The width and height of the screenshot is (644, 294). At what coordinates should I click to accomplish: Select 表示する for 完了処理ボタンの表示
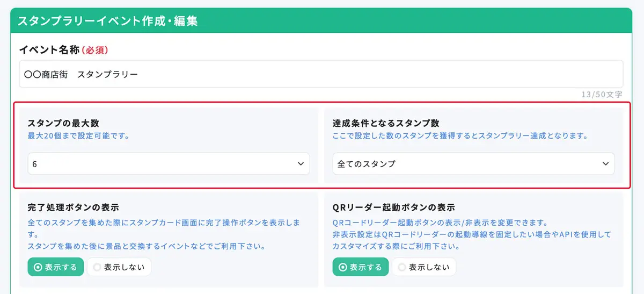point(56,267)
